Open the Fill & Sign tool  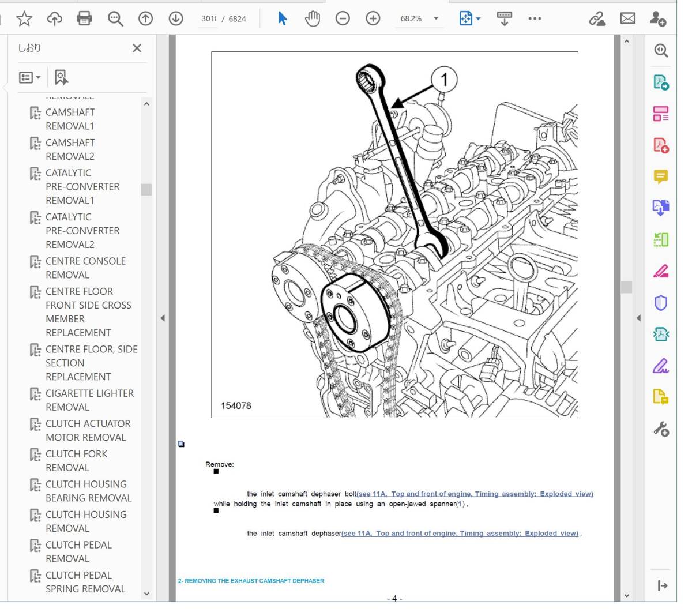pyautogui.click(x=661, y=366)
